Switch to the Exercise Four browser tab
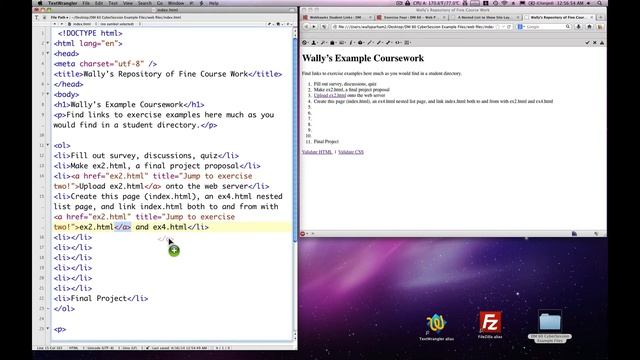Screen dimensions: 640x360 click(x=411, y=18)
